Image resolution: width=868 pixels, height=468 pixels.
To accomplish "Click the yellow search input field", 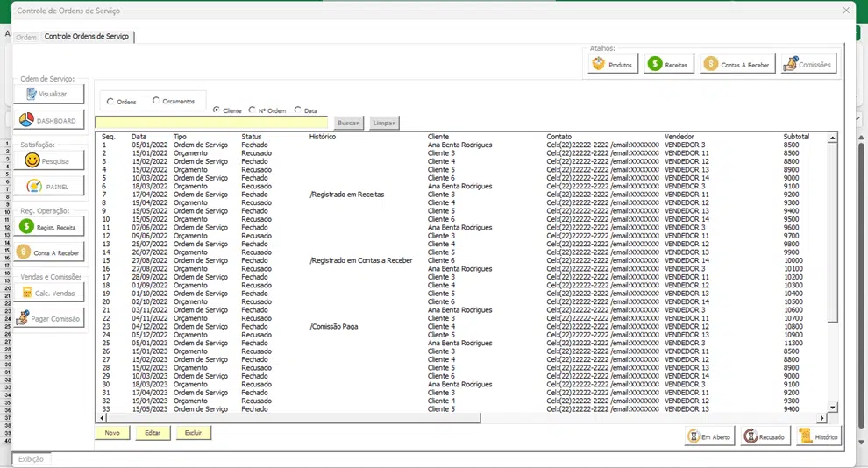I will (x=211, y=123).
